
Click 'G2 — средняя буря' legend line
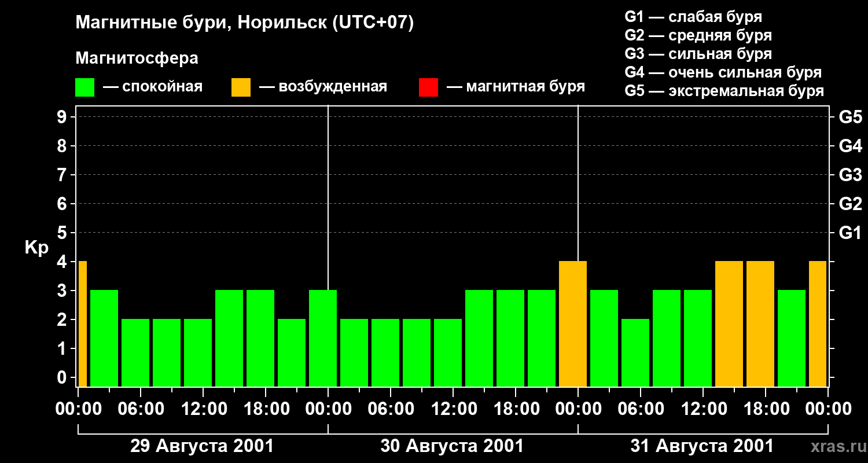(698, 35)
